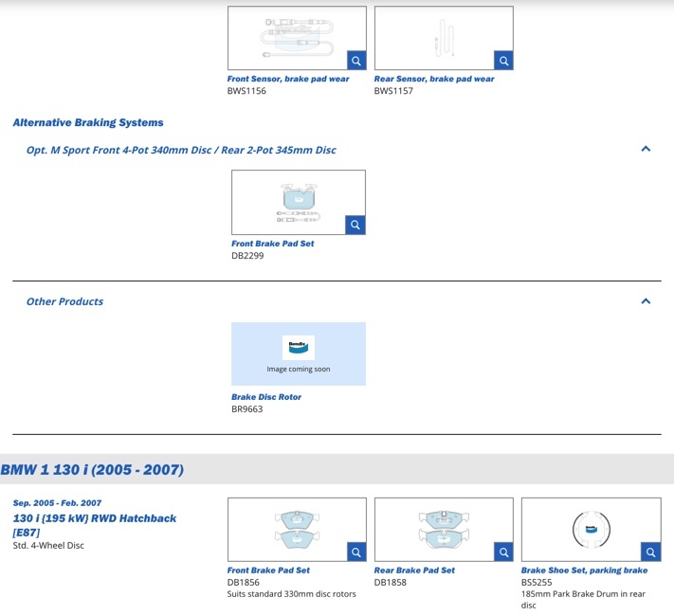The image size is (674, 616).
Task: Click the Std. 4-Wheel Disc text
Action: [48, 546]
